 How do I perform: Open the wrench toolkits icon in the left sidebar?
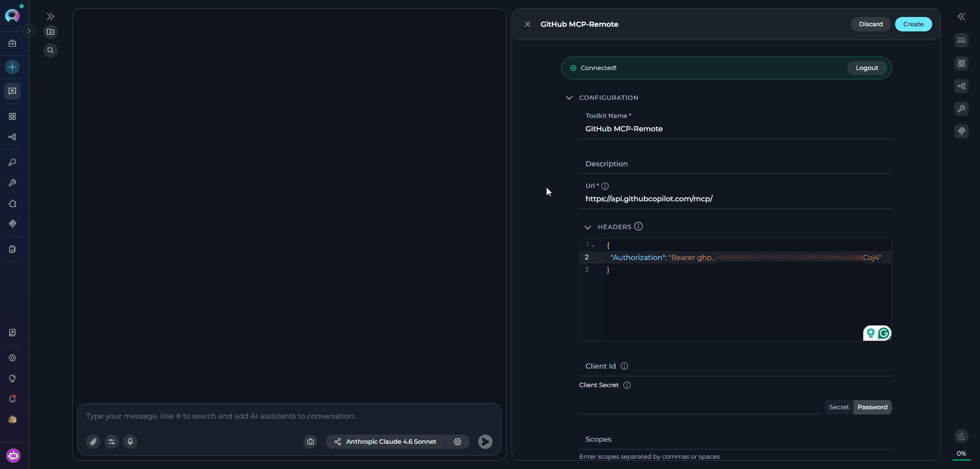tap(12, 183)
